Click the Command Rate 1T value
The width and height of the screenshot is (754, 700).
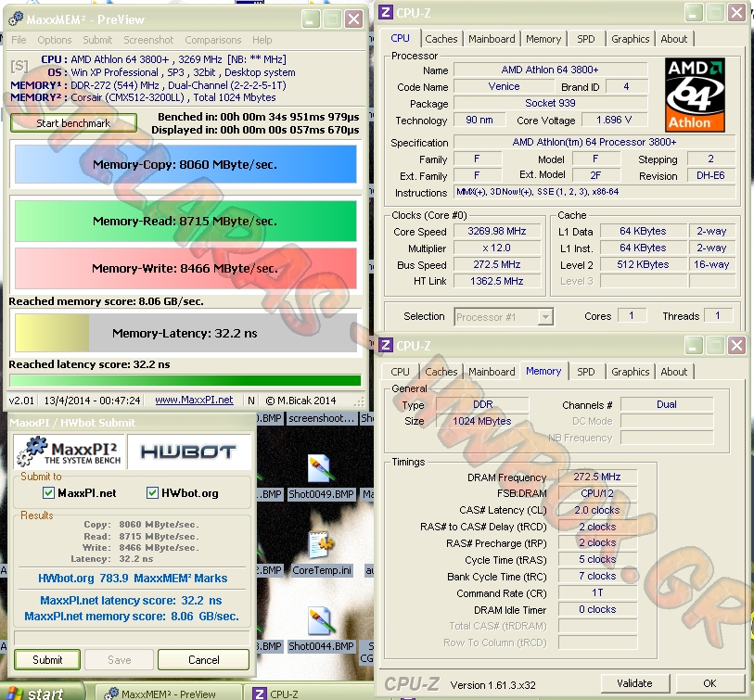tap(597, 592)
